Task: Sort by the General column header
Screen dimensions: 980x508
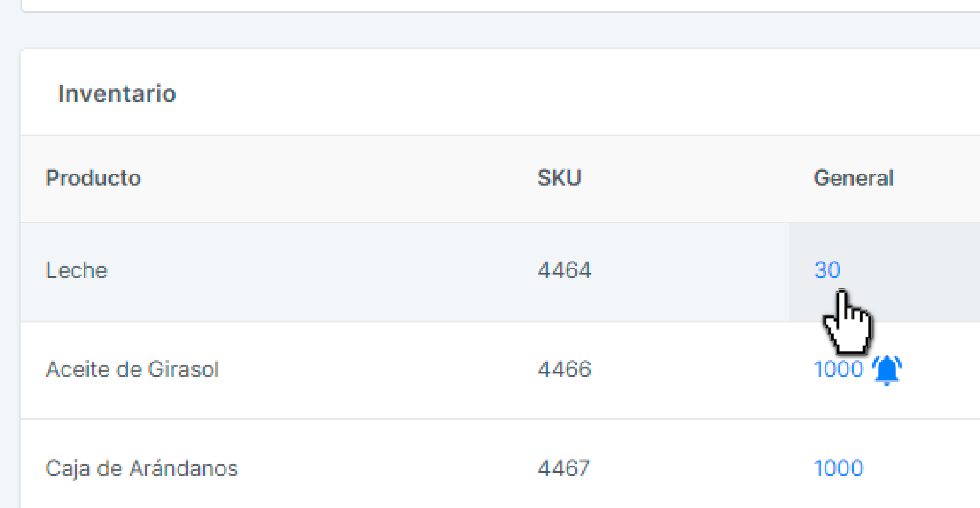Action: [853, 178]
